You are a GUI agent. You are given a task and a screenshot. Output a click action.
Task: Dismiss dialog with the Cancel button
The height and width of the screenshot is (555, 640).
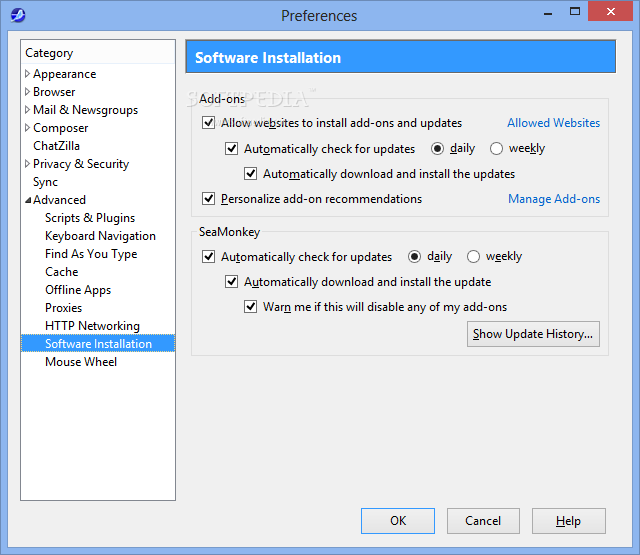tap(483, 521)
